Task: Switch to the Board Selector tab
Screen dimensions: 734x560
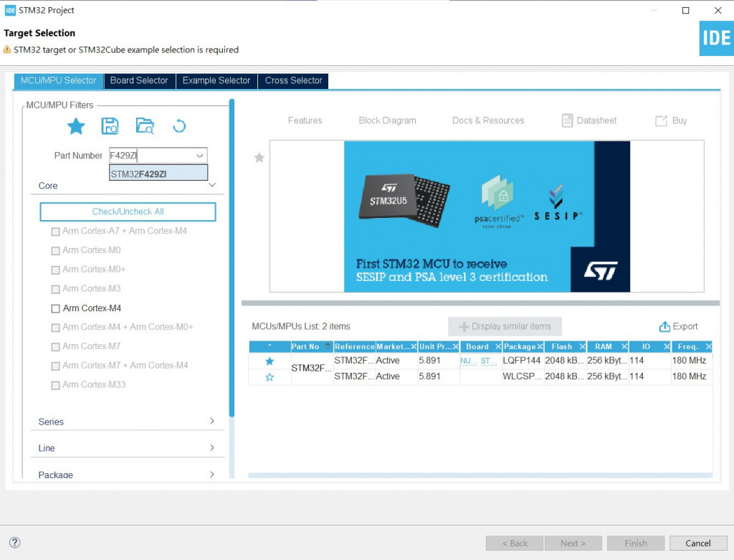Action: (x=139, y=80)
